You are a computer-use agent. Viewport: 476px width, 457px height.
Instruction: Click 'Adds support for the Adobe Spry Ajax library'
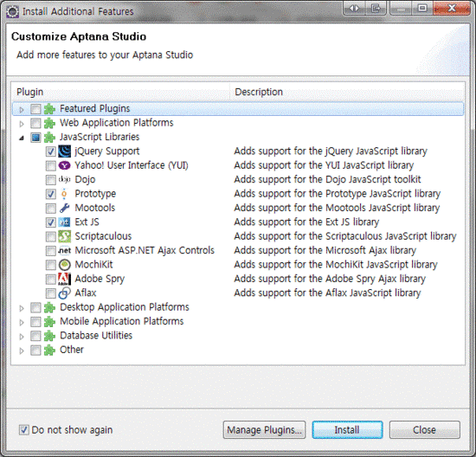330,279
